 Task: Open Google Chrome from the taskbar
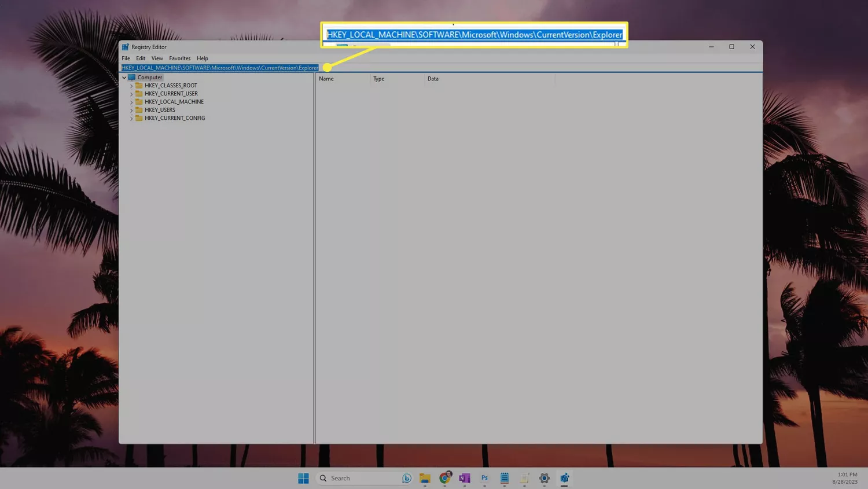click(x=445, y=478)
